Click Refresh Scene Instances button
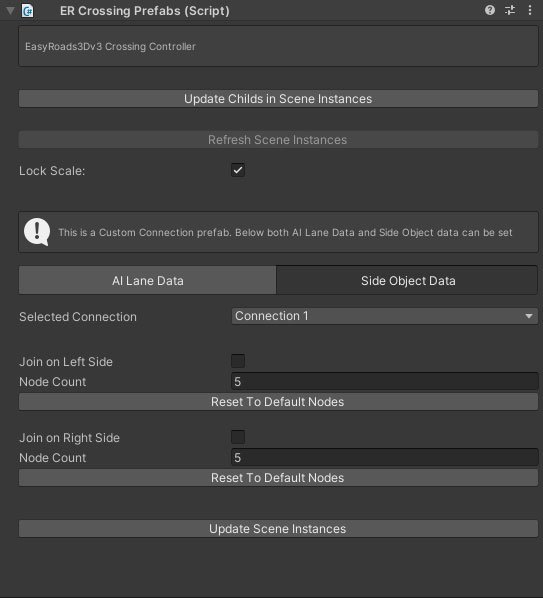Screen dimensions: 543x598 [278, 140]
